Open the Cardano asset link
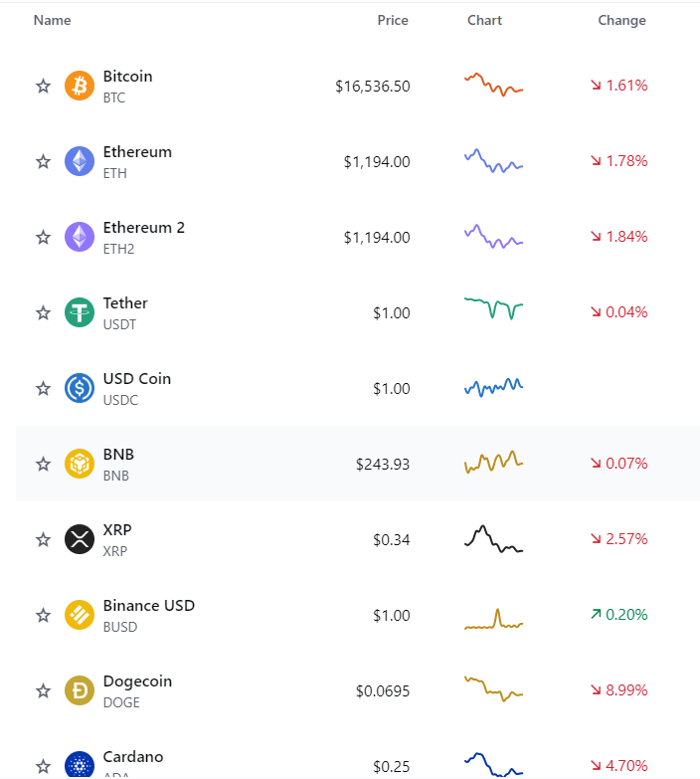 [x=133, y=757]
